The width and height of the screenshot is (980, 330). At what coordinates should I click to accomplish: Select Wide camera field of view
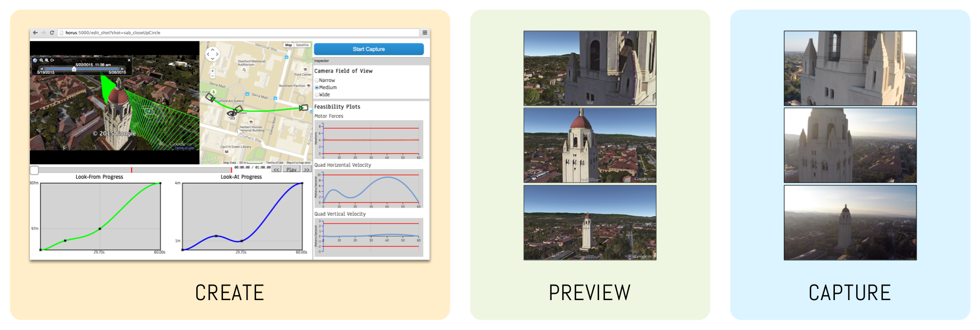pos(317,95)
